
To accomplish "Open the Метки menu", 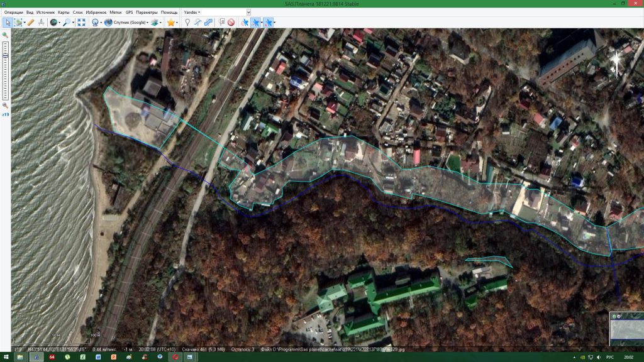I will [x=115, y=12].
